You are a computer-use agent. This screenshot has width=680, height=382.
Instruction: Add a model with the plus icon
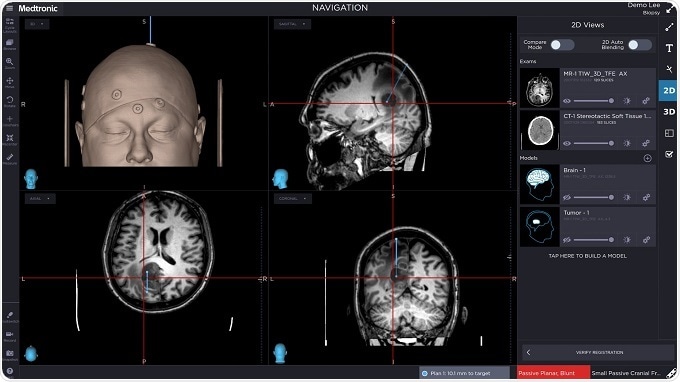click(647, 158)
